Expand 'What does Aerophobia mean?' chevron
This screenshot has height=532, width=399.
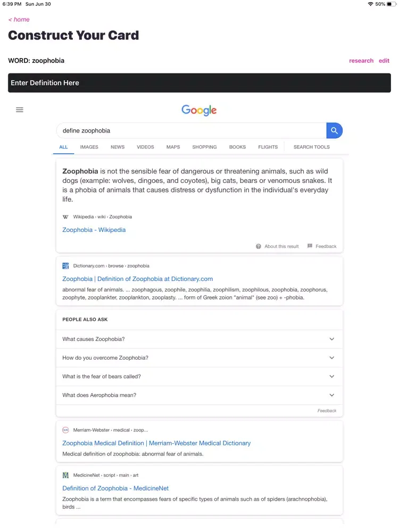pyautogui.click(x=332, y=395)
